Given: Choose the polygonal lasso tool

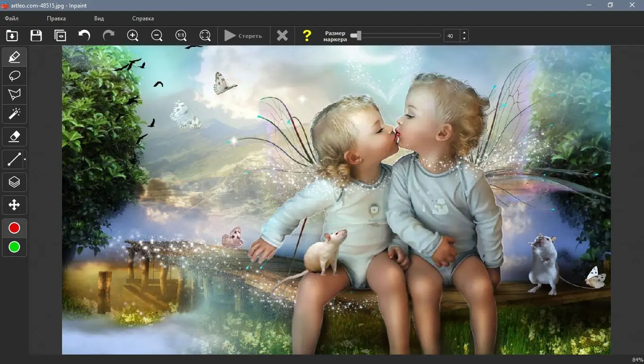Looking at the screenshot, I should [14, 94].
